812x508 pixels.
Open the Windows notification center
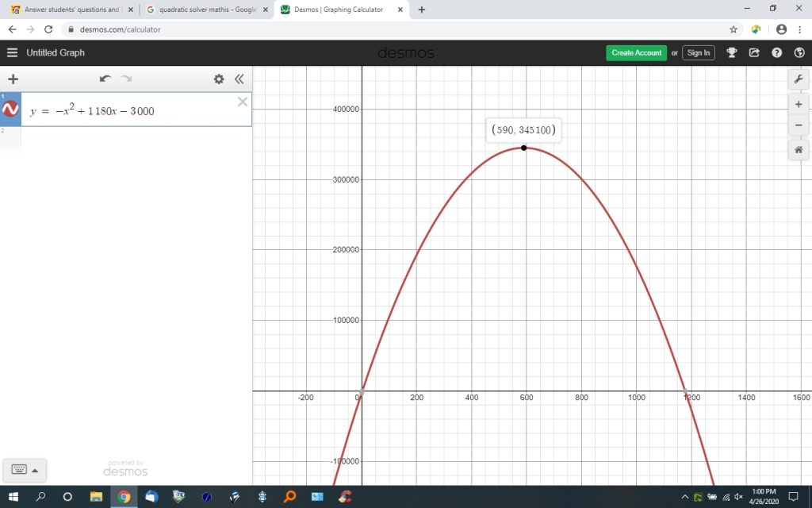pyautogui.click(x=793, y=497)
